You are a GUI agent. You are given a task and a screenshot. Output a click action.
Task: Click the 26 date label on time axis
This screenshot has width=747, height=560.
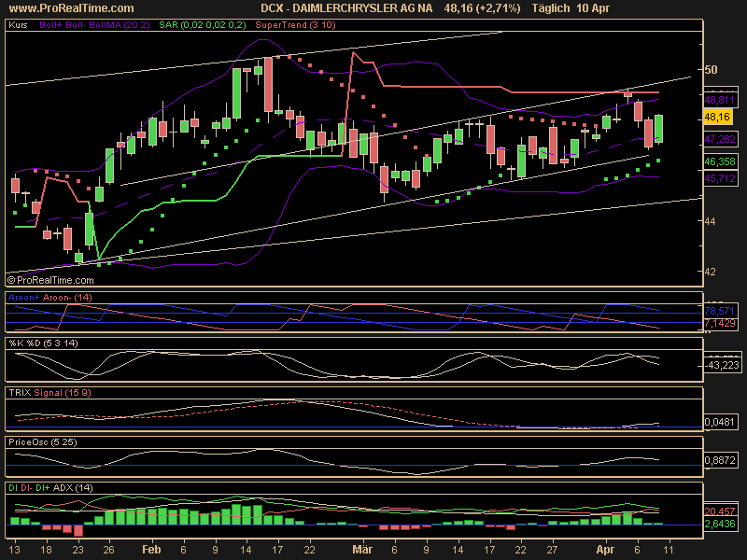(x=109, y=550)
